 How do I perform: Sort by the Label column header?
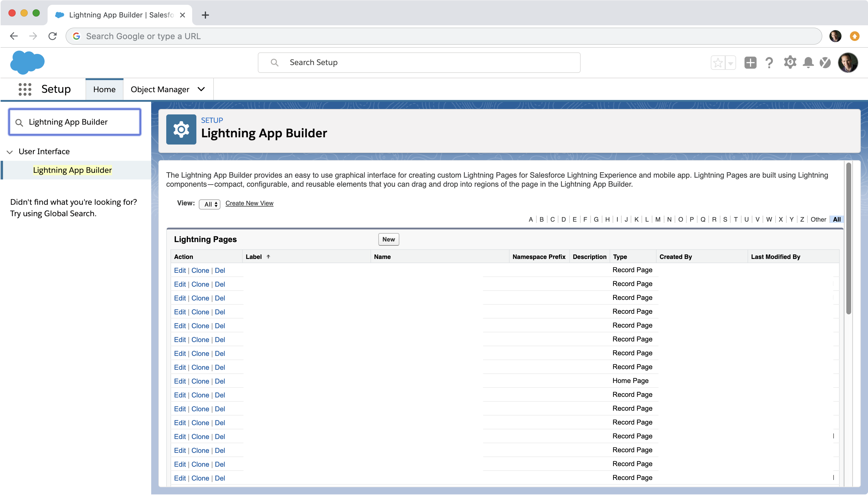click(254, 257)
